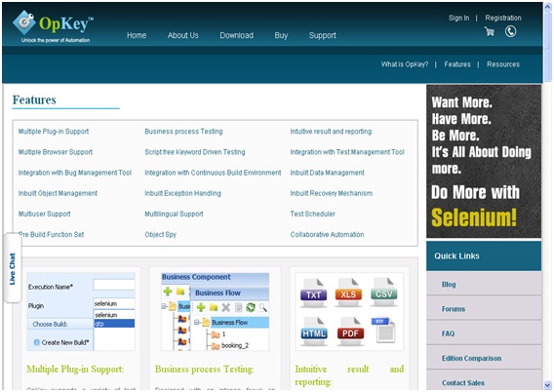Image resolution: width=554 pixels, height=392 pixels.
Task: Click the Sign In link
Action: 458,18
